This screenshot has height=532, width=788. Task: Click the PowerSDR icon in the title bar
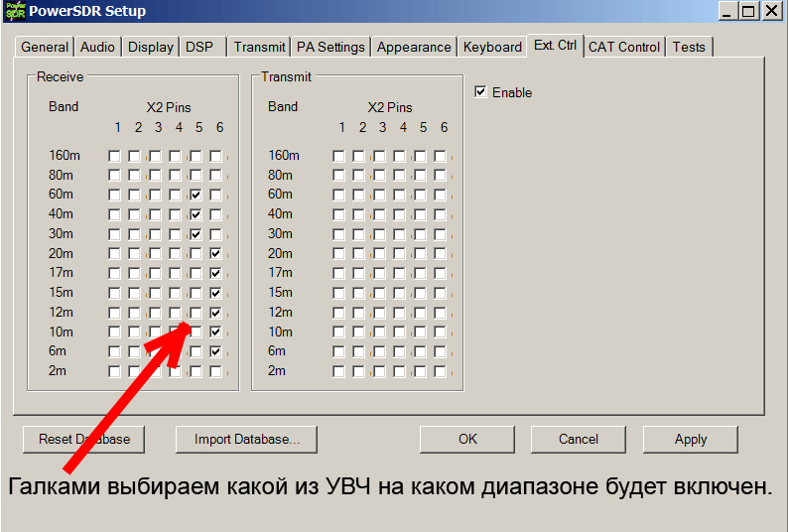(x=14, y=11)
